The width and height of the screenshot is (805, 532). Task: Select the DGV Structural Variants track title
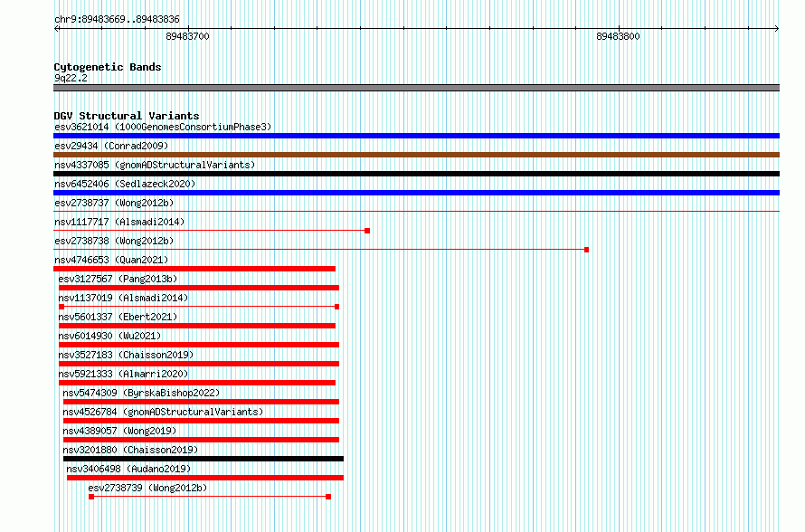tap(127, 116)
